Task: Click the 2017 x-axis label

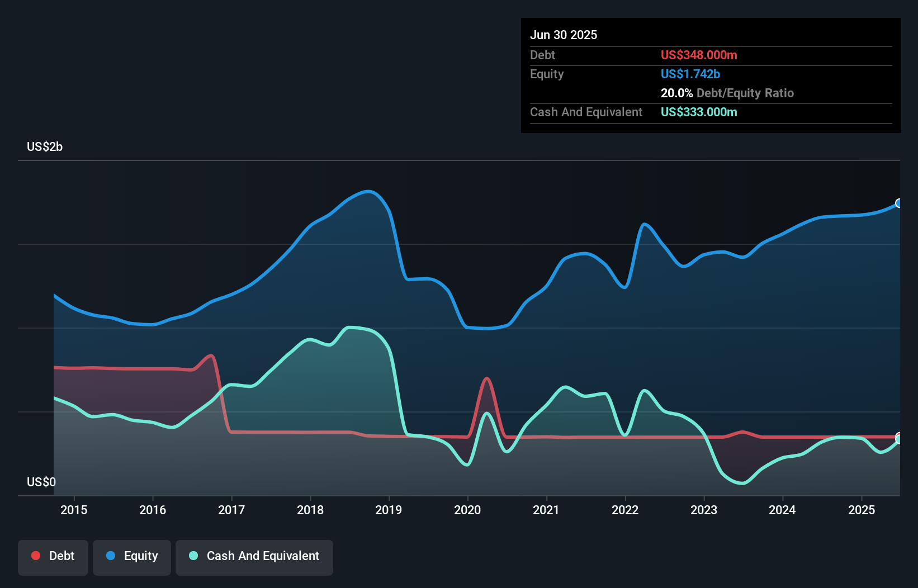Action: (231, 510)
